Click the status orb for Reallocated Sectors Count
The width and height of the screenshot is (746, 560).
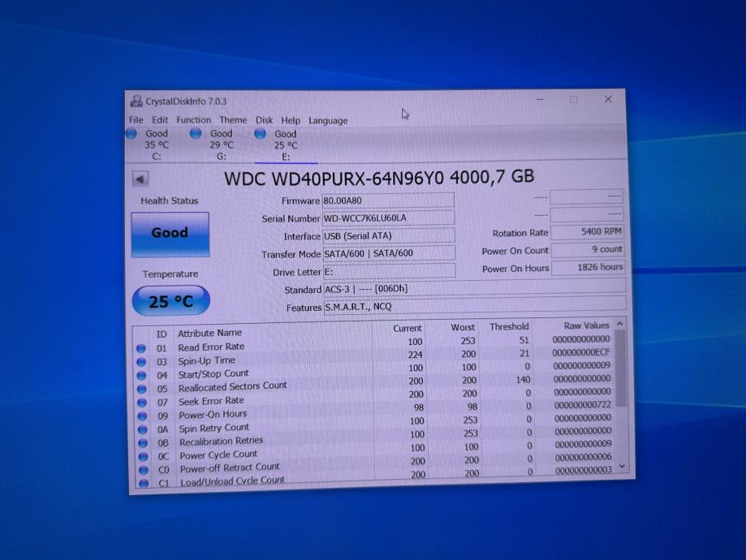(142, 389)
